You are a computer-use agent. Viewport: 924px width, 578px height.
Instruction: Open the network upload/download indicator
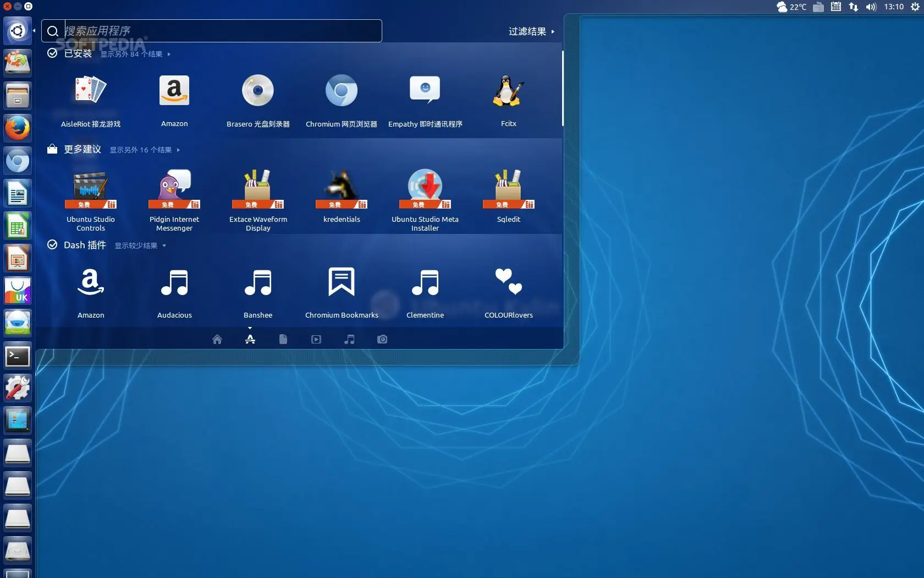pyautogui.click(x=853, y=7)
